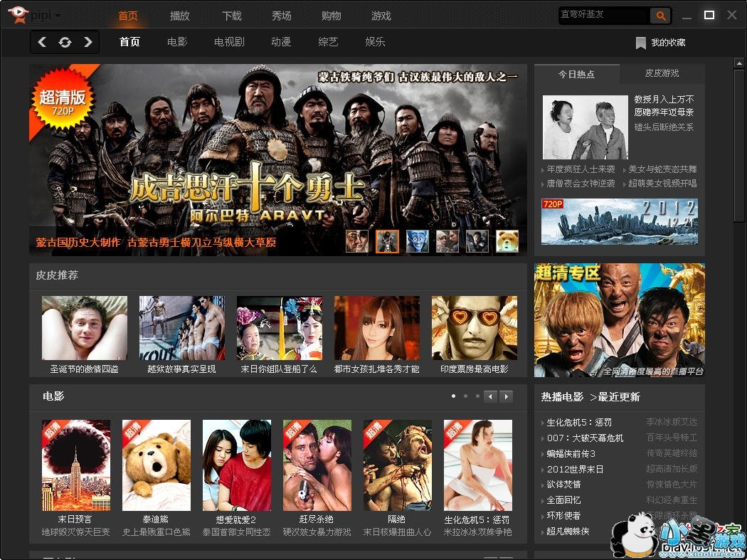Open link 美女与蛇变态共舞
747x560 pixels.
click(x=662, y=169)
